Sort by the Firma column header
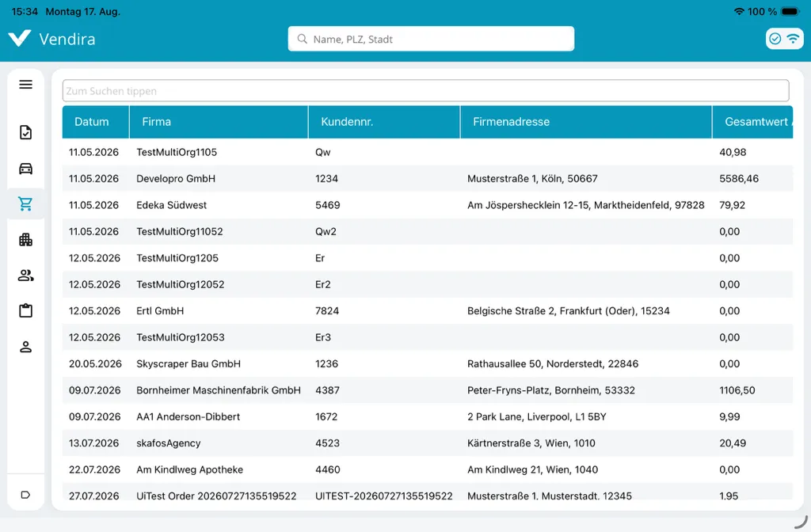Viewport: 811px width, 532px height. click(x=219, y=122)
